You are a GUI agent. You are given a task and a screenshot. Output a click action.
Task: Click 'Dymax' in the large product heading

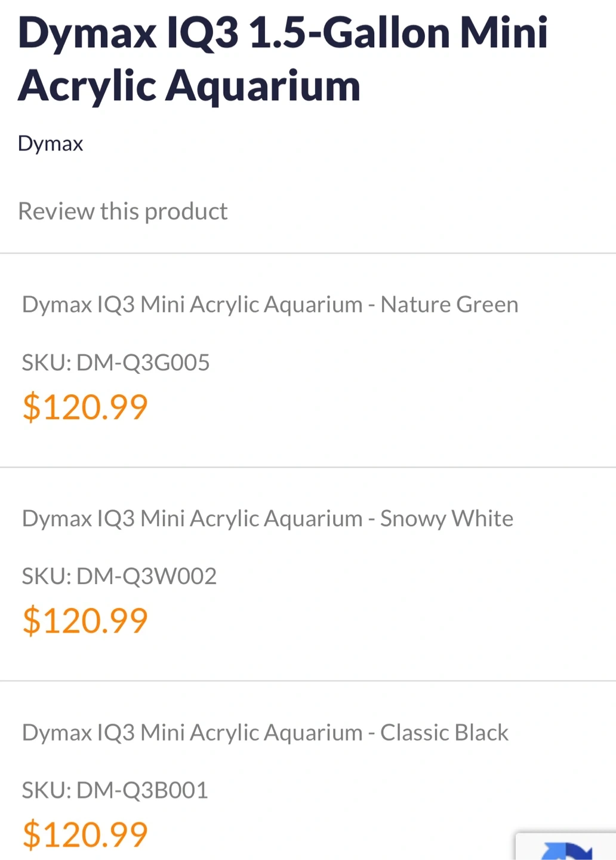click(x=87, y=33)
